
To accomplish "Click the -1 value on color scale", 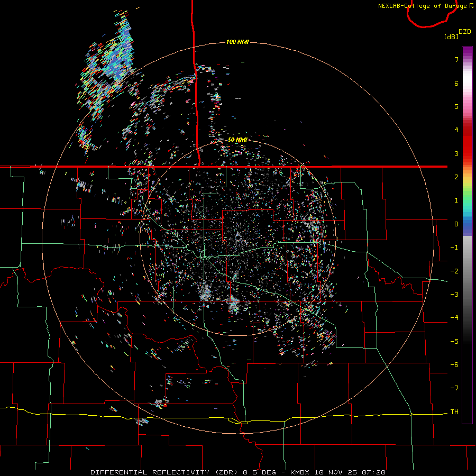I will coord(454,248).
